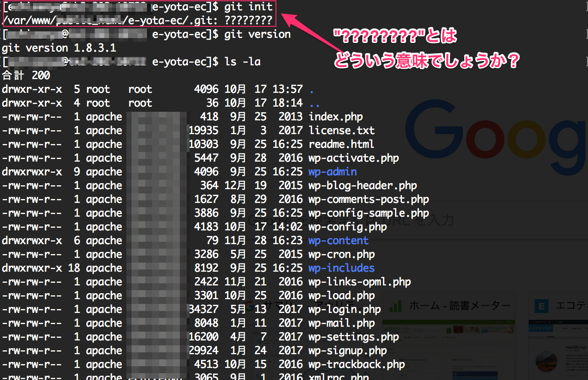Select wp-cron.php in the listing

click(342, 254)
